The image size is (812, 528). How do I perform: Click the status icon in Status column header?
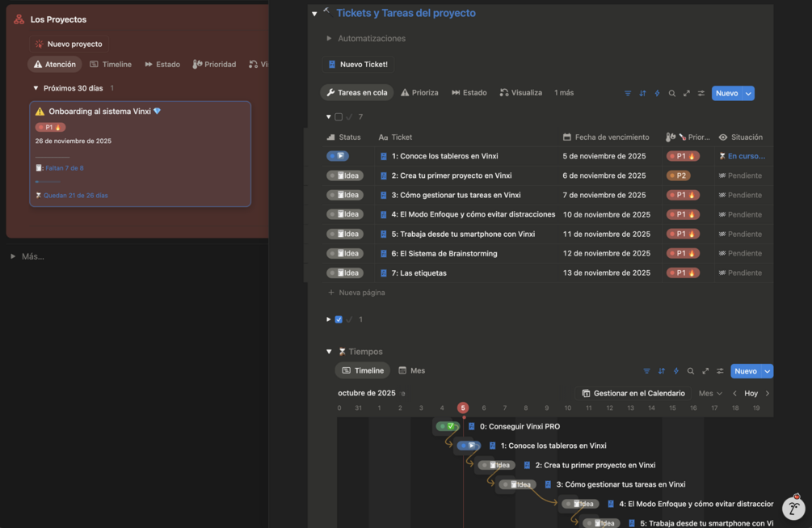(331, 137)
